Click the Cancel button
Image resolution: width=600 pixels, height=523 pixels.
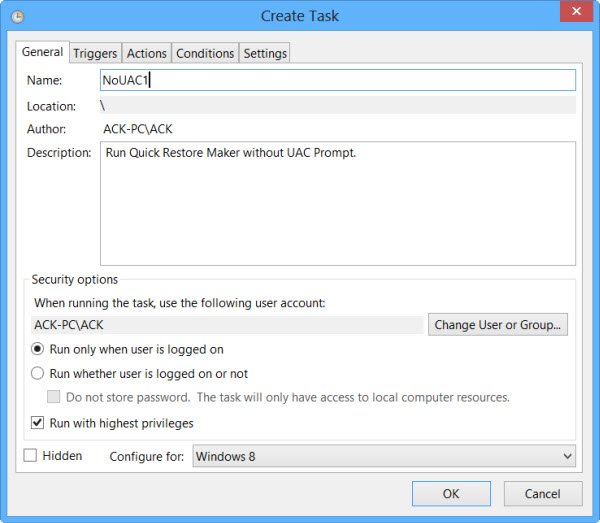tap(543, 493)
